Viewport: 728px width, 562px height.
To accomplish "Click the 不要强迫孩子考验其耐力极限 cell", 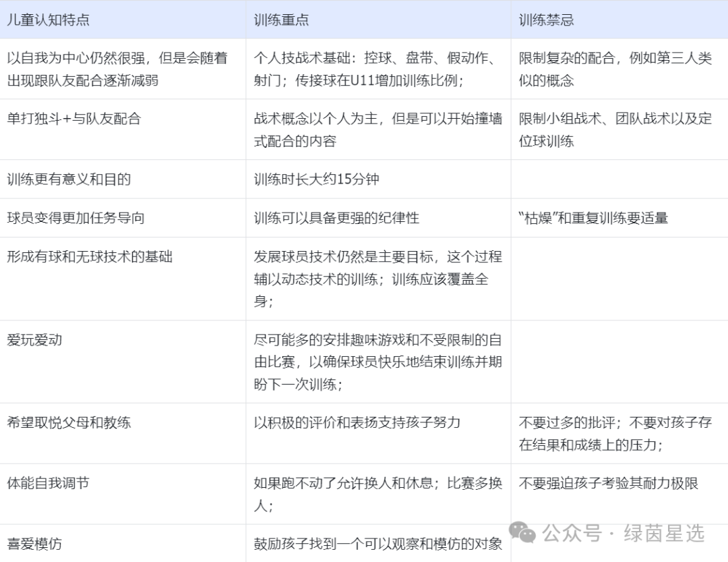I will (620, 494).
